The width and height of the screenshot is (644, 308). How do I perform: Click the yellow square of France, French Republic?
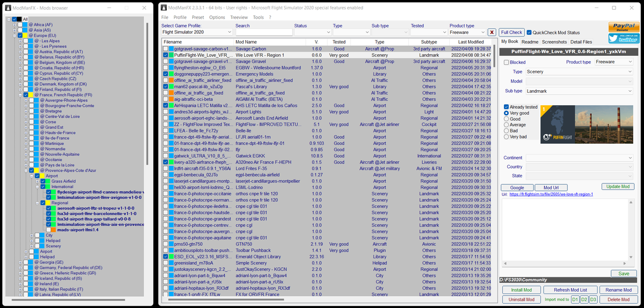click(x=32, y=95)
